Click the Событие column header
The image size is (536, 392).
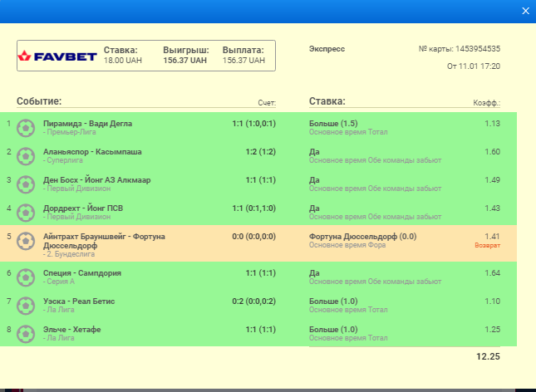(x=39, y=101)
